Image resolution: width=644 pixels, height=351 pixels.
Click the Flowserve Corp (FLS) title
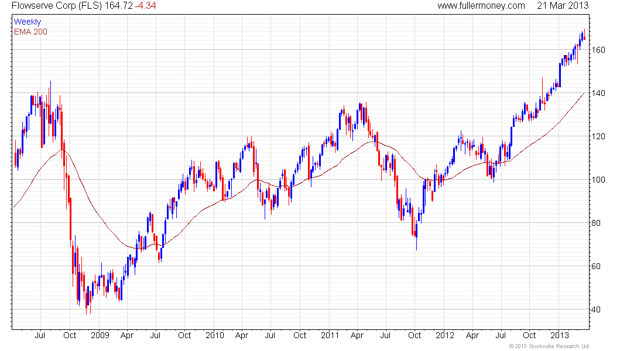point(57,6)
